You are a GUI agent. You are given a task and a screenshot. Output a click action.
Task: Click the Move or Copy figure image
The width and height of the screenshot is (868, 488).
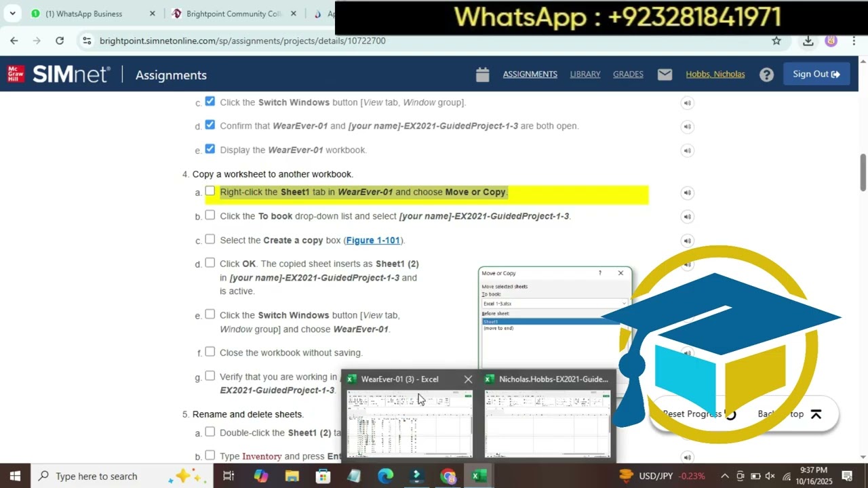[x=555, y=317]
